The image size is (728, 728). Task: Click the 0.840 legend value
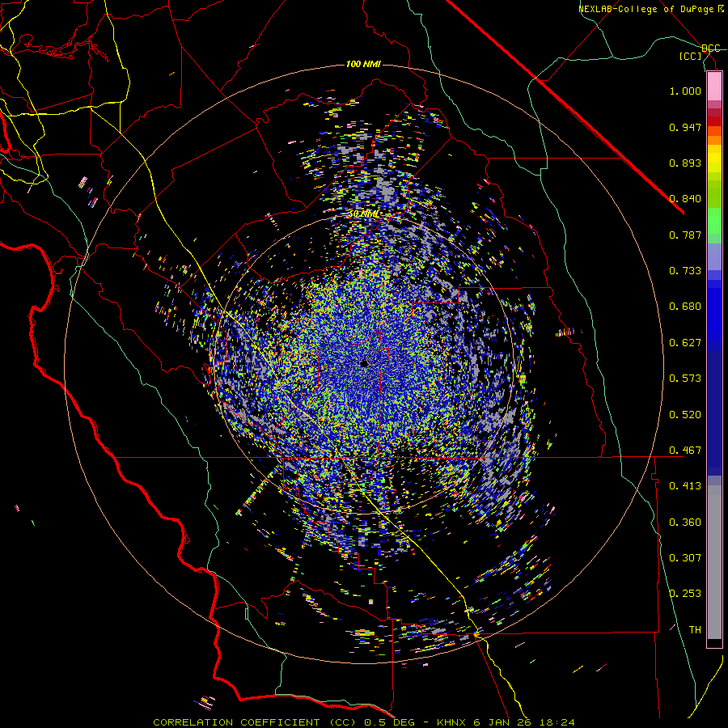point(685,199)
